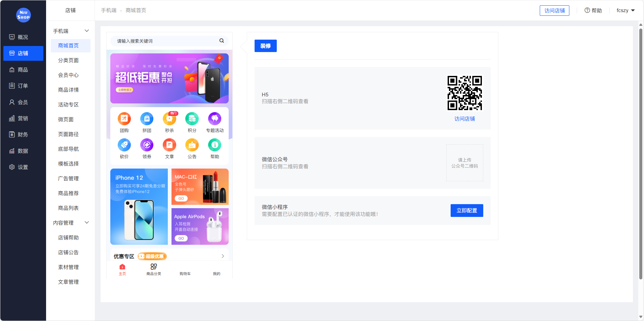
Task: Tap the 专题活动 icon
Action: pyautogui.click(x=215, y=119)
